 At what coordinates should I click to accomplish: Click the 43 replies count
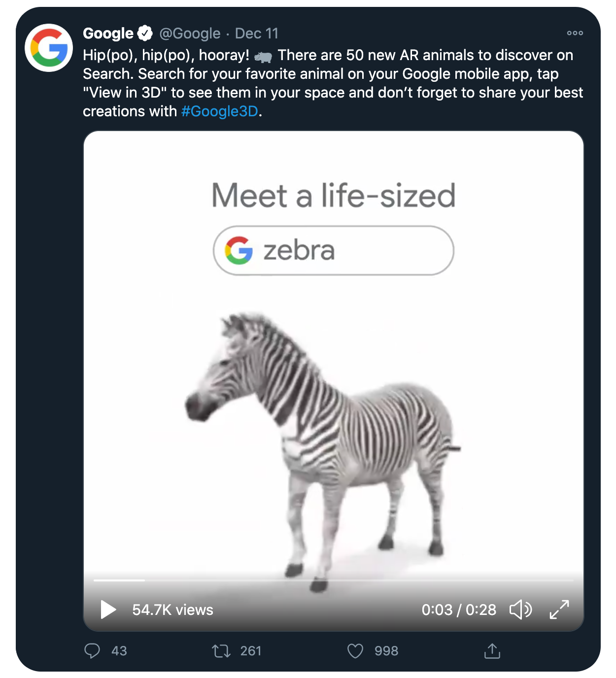click(x=119, y=651)
